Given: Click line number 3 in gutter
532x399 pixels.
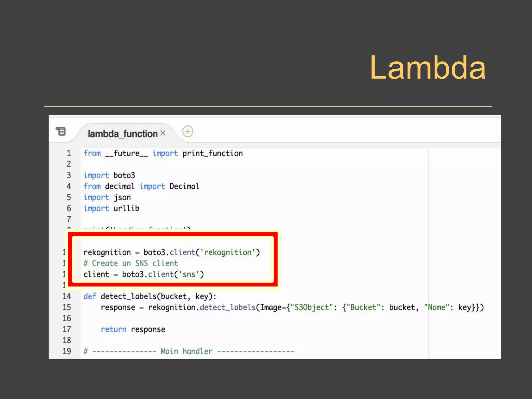Looking at the screenshot, I should point(69,175).
